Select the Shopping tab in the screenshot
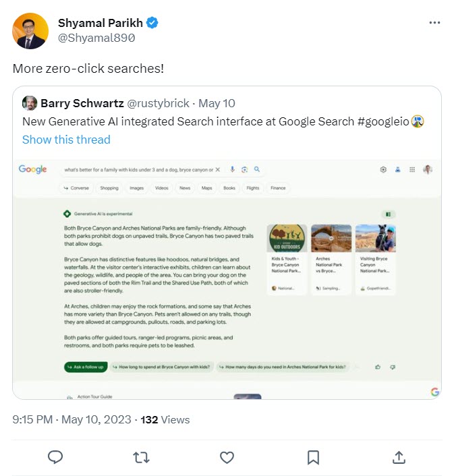The width and height of the screenshot is (454, 476). (x=109, y=188)
